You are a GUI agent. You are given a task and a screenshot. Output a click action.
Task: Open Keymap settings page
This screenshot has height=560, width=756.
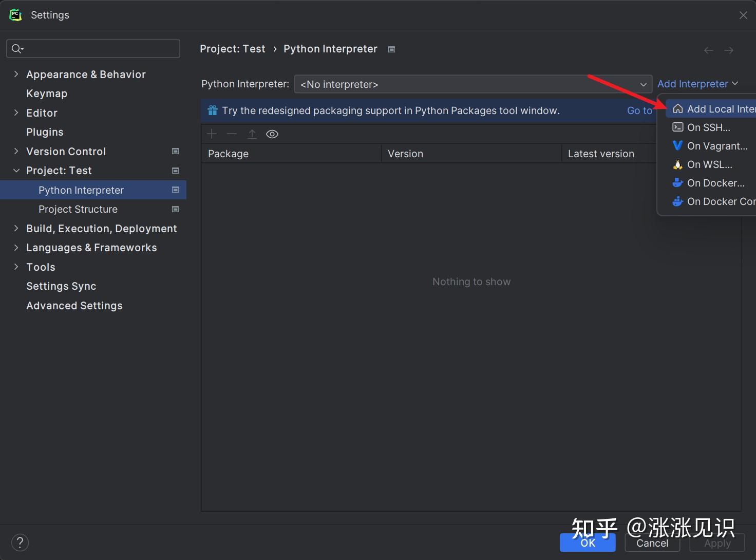[47, 94]
